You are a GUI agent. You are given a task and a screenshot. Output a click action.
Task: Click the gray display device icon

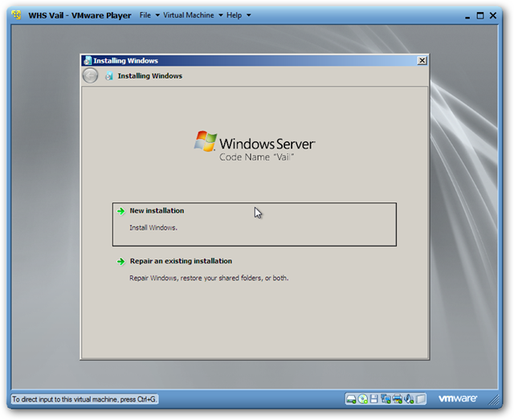[421, 399]
